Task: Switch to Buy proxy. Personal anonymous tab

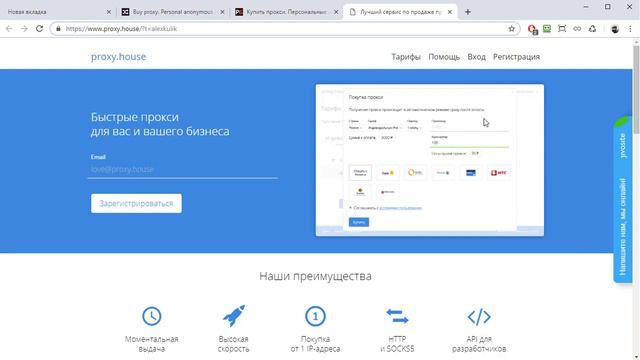Action: point(173,12)
